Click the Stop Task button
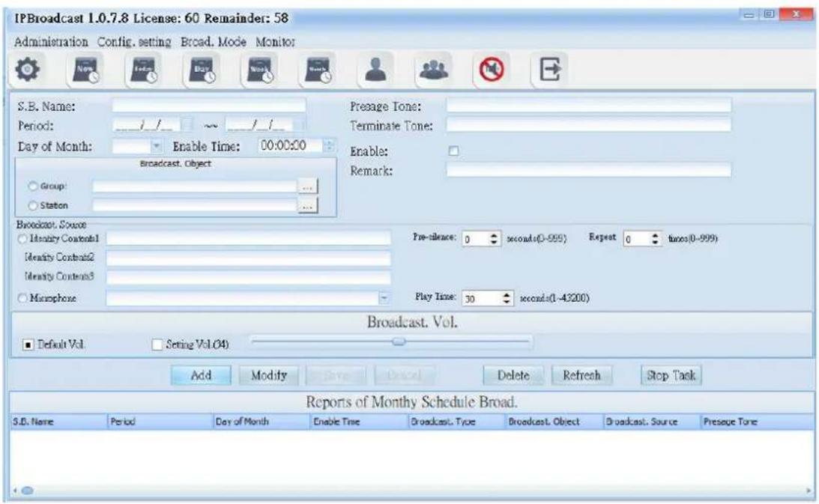 pos(671,375)
